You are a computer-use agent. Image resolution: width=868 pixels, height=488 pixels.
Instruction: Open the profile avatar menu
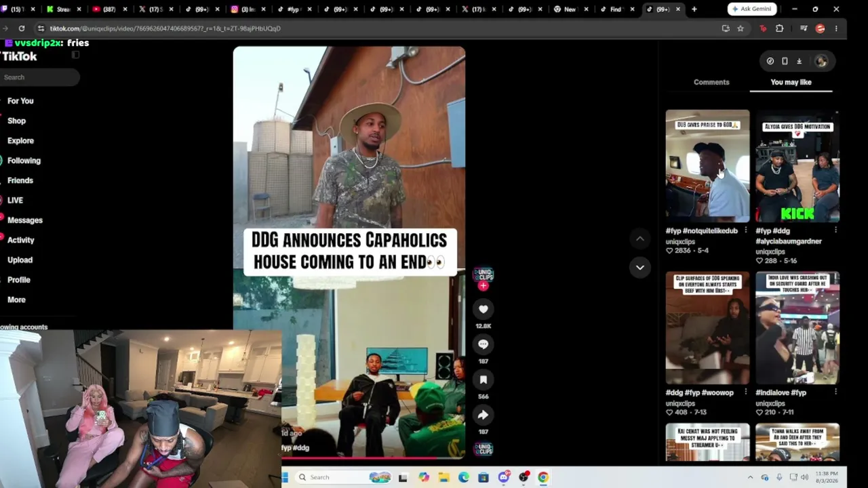(821, 61)
